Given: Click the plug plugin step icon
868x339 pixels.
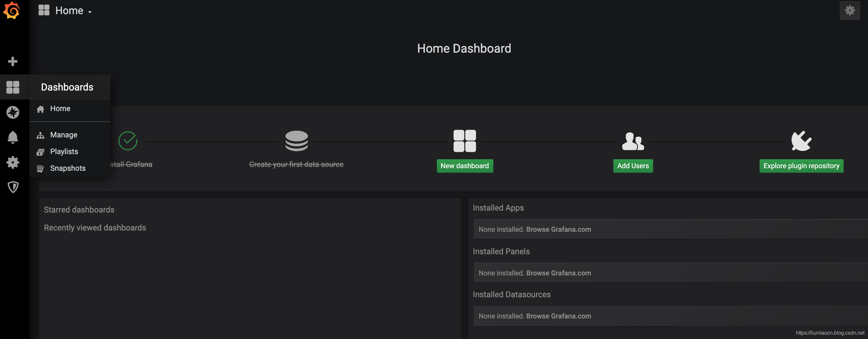Looking at the screenshot, I should coord(801,141).
